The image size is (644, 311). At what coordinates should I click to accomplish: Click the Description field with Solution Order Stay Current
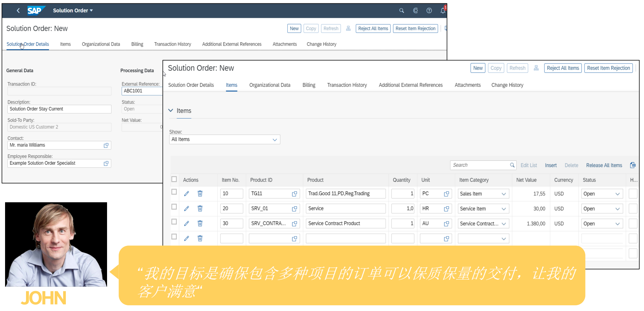click(59, 109)
